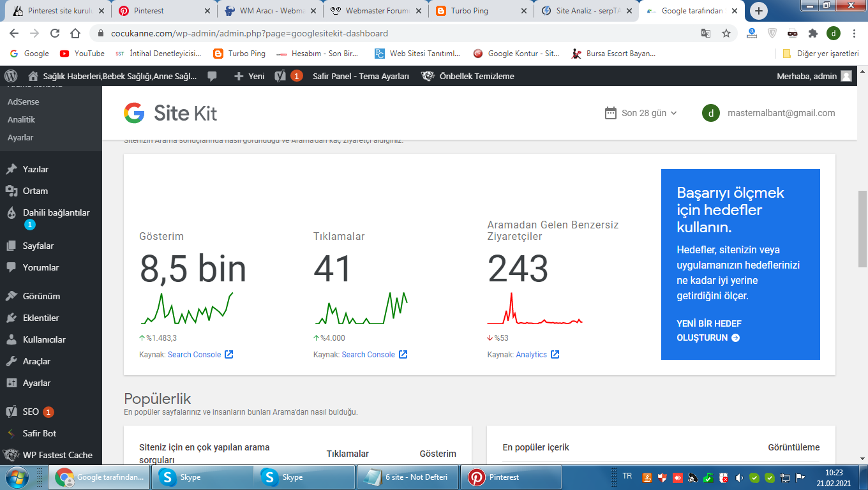Switch to the Site Analiz - serpTA tab
Screen dimensions: 868x490
587,11
